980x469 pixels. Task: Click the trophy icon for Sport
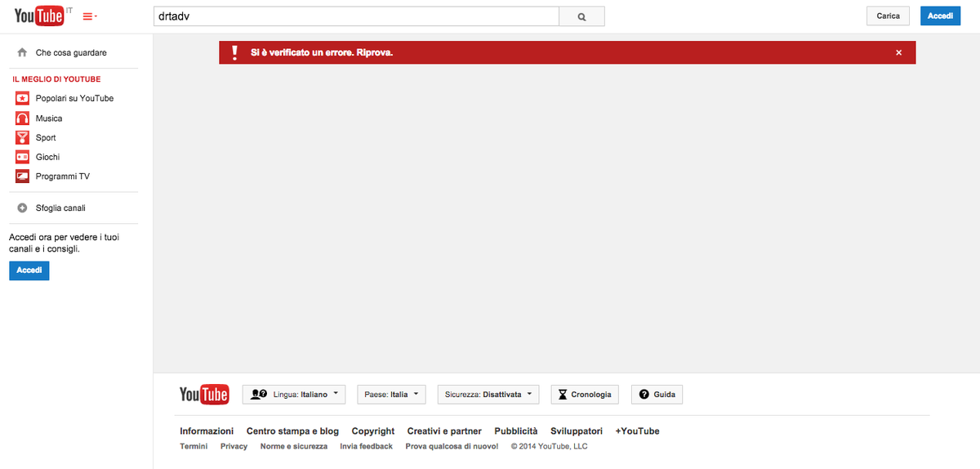[x=22, y=137]
